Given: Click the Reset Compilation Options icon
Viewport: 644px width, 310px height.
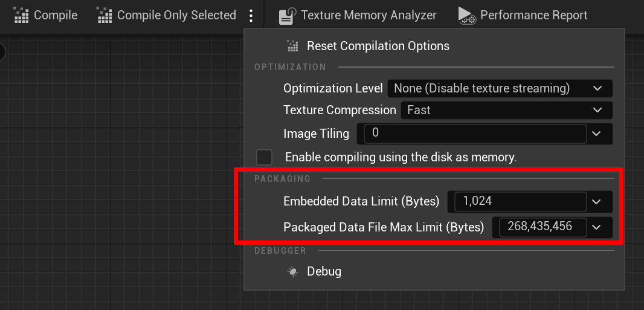Looking at the screenshot, I should 293,46.
